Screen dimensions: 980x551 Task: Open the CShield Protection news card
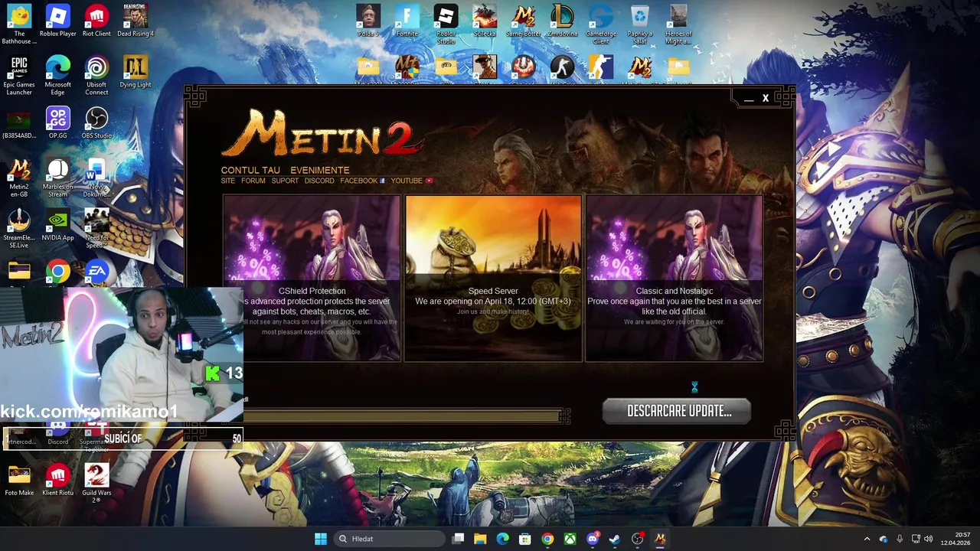312,278
